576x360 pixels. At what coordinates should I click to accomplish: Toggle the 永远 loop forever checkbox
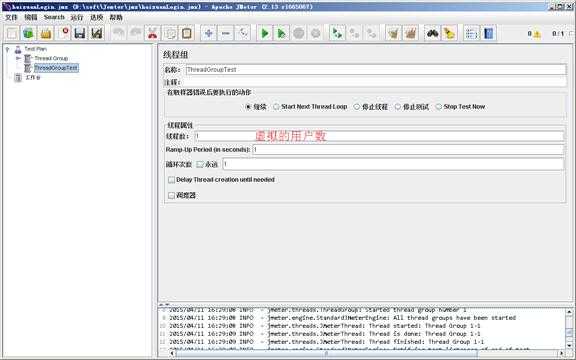click(207, 165)
